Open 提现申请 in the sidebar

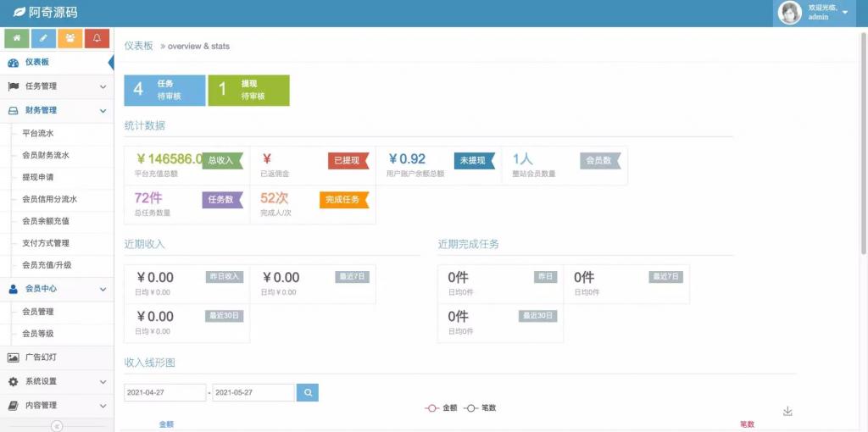tap(37, 177)
